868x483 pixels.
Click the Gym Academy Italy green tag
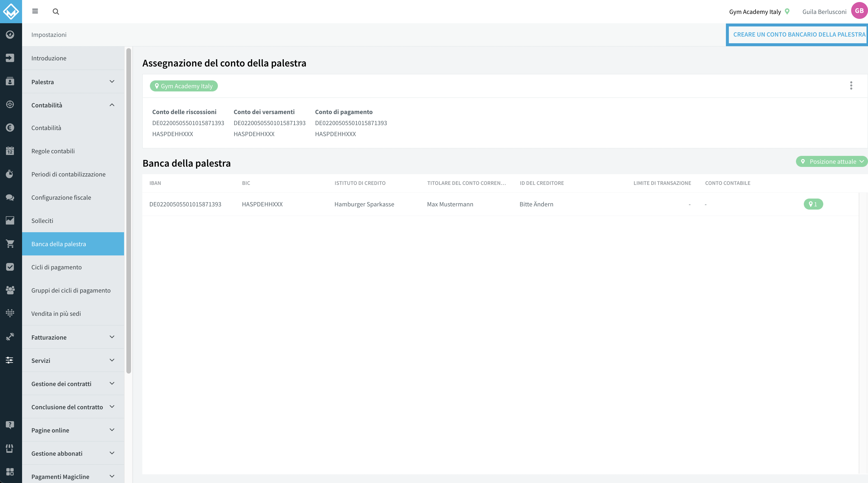(184, 86)
